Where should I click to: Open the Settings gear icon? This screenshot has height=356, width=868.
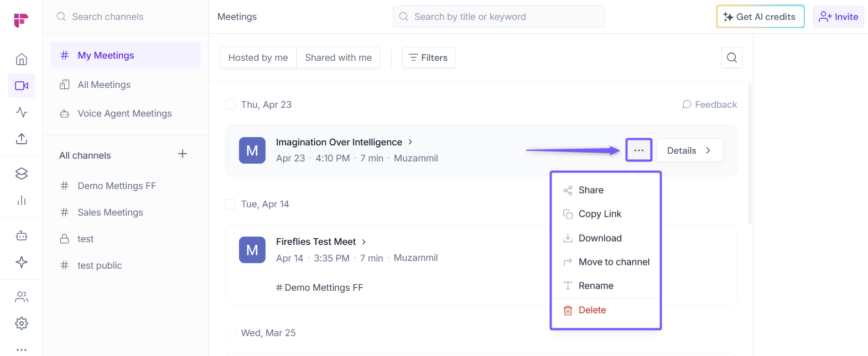coord(22,323)
